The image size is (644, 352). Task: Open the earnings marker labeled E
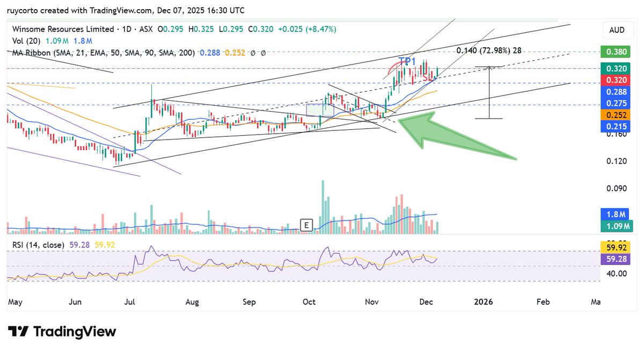[x=306, y=225]
